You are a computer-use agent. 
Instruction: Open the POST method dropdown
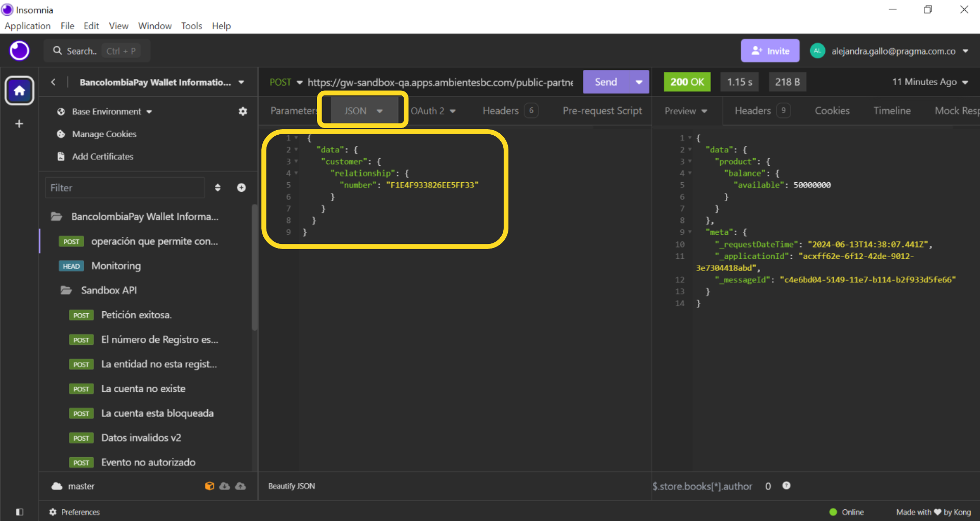point(286,82)
